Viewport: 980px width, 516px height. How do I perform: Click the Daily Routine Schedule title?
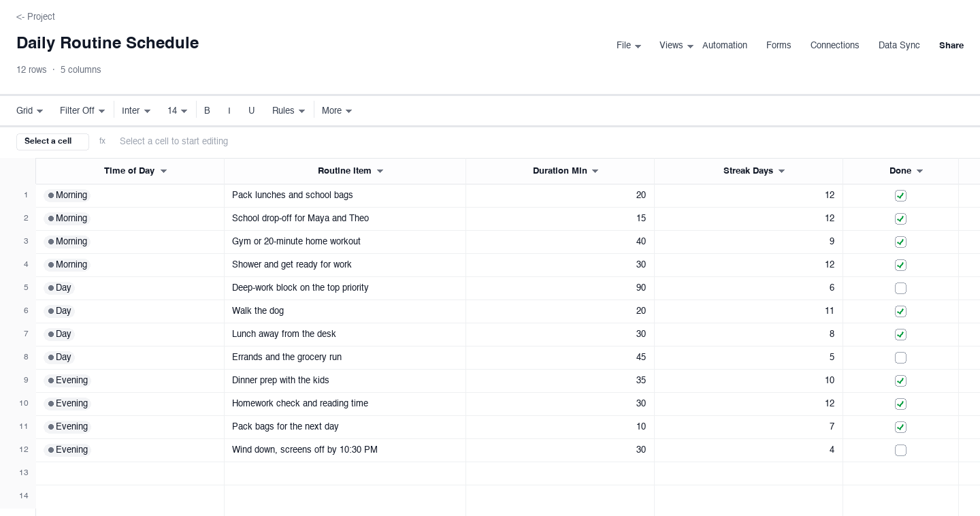click(108, 43)
